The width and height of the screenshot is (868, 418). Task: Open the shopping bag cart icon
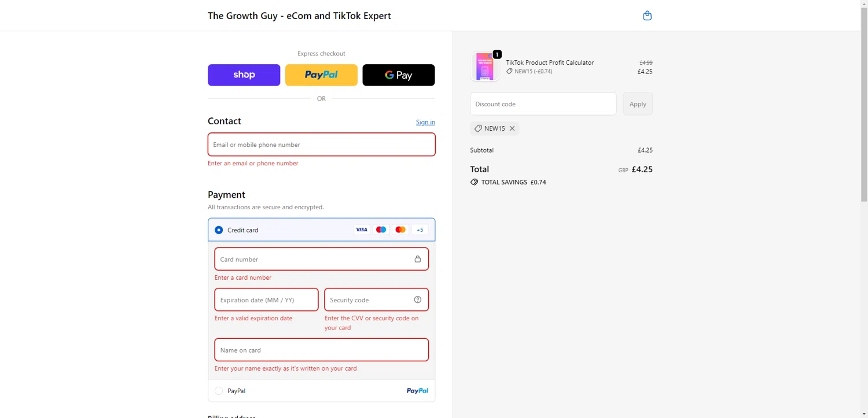[x=647, y=16]
